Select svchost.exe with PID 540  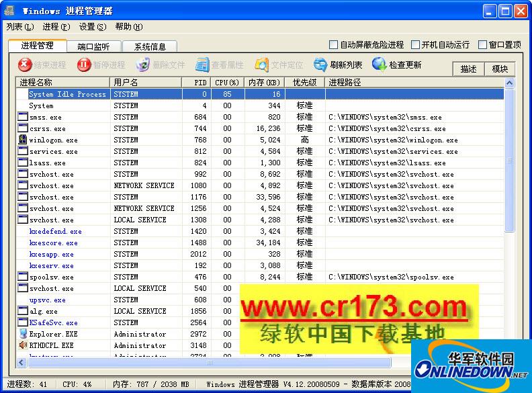(x=128, y=288)
